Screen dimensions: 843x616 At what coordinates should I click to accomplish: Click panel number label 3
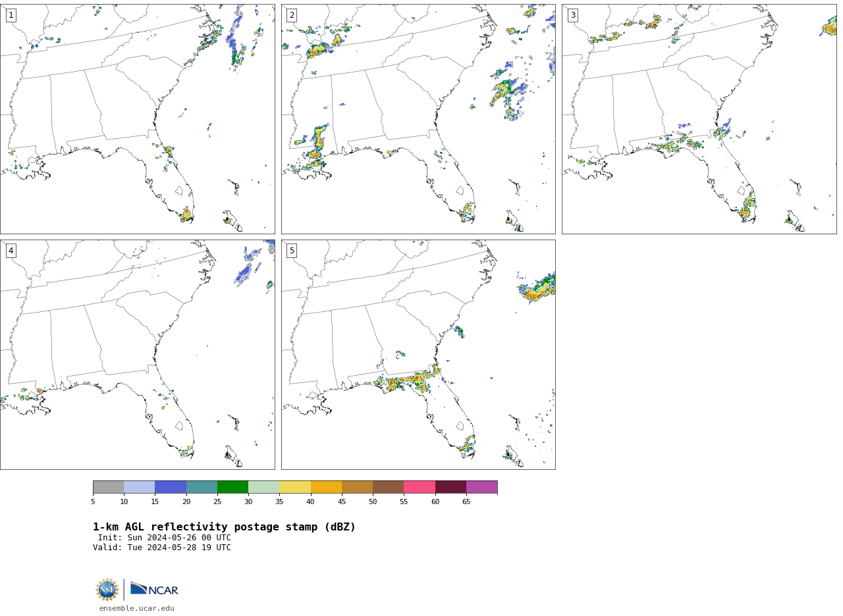tap(572, 15)
